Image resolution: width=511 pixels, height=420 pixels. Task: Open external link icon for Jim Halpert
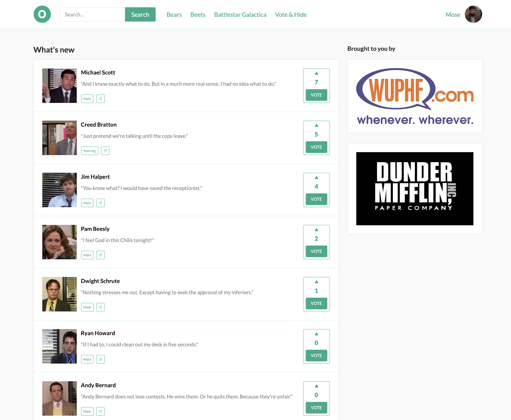point(100,203)
